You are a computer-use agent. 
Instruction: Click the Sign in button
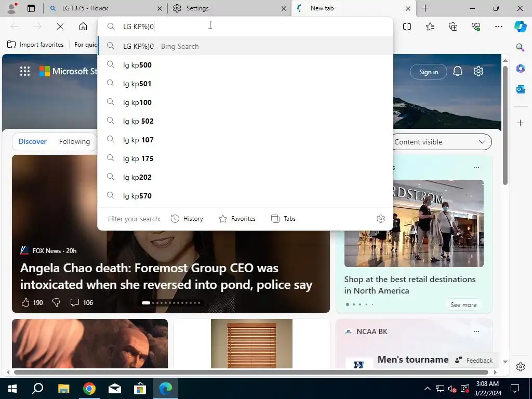pos(429,72)
